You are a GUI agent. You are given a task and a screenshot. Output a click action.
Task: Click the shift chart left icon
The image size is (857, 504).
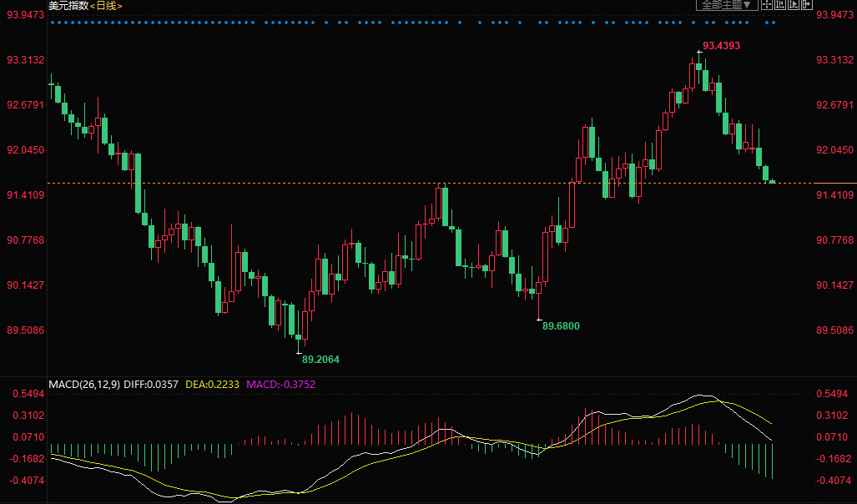pos(780,5)
